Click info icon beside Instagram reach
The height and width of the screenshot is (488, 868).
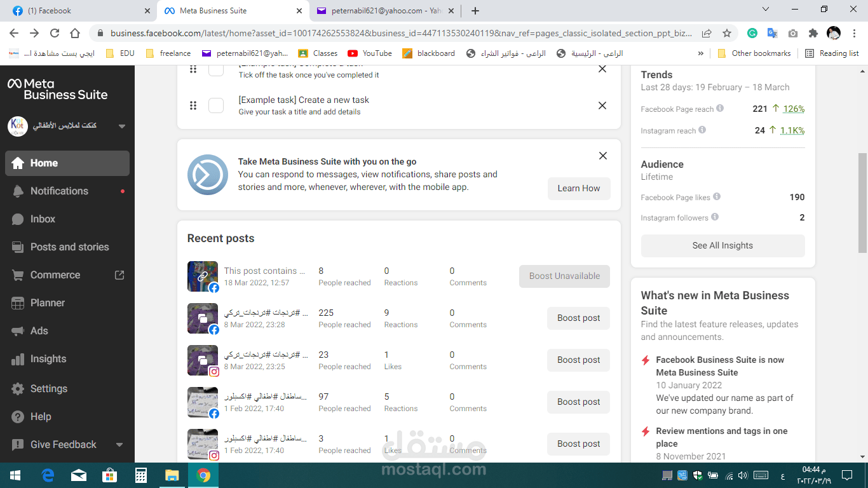702,130
